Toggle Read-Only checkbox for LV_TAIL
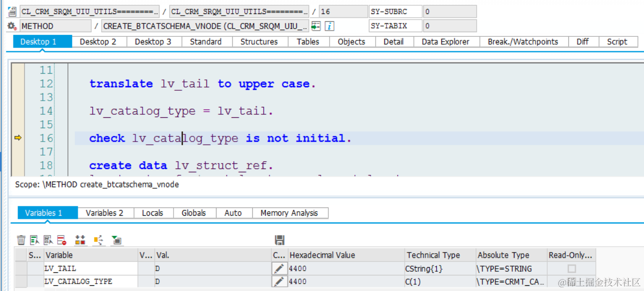Screen dimensions: 644x291 point(571,268)
